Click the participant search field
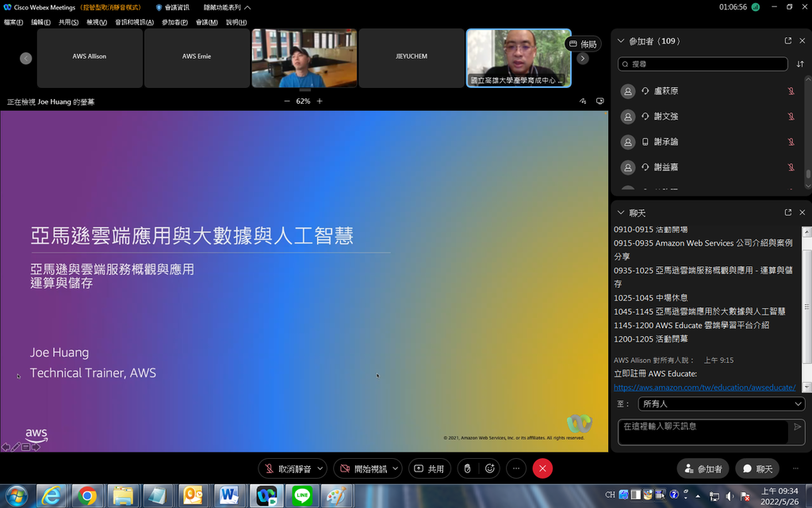Image resolution: width=812 pixels, height=508 pixels. tap(703, 63)
